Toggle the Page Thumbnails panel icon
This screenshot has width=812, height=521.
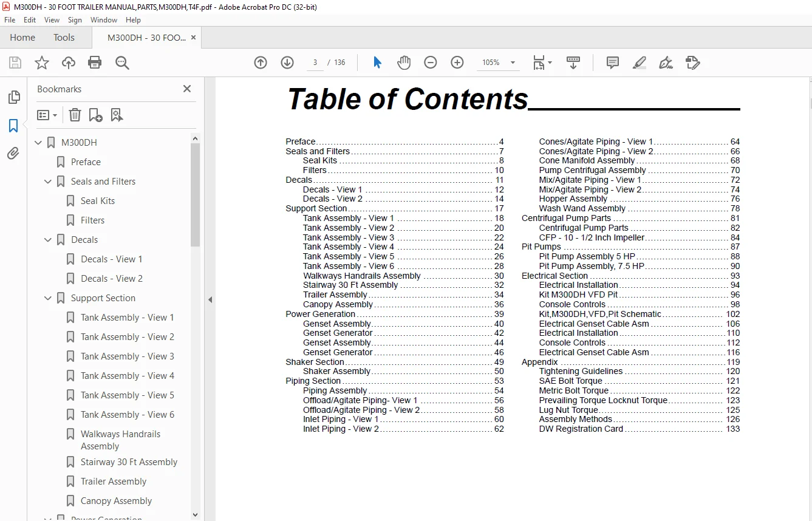coord(13,97)
